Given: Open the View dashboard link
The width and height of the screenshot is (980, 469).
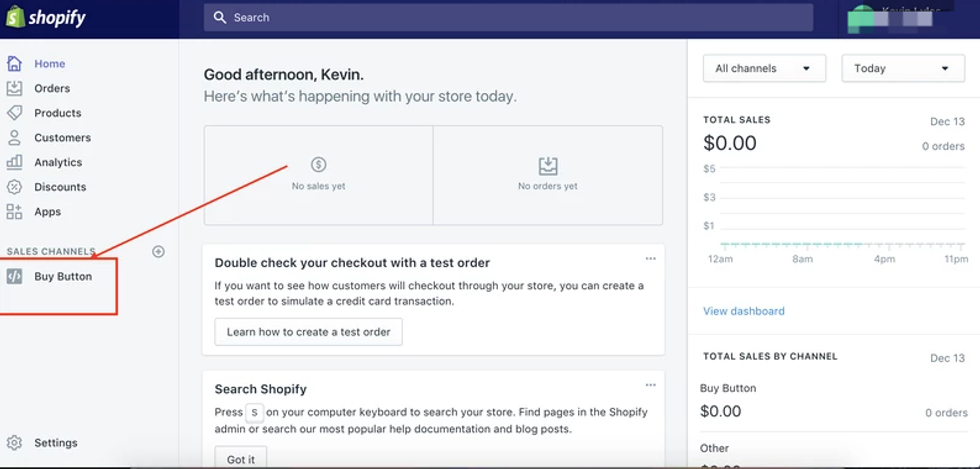Looking at the screenshot, I should tap(744, 311).
